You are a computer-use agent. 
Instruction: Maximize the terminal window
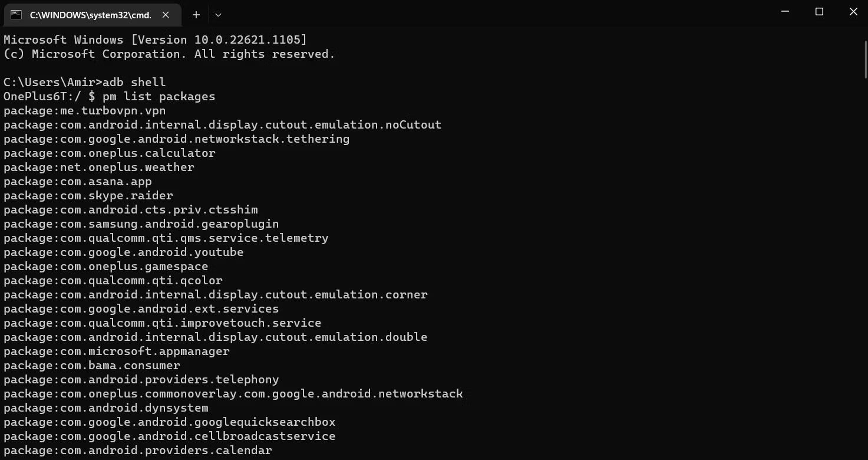coord(819,12)
